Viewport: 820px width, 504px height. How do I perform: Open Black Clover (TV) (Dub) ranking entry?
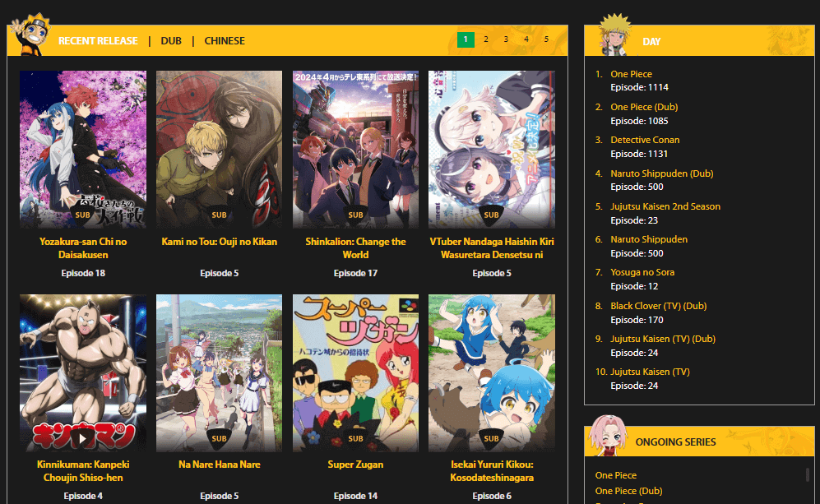pos(659,306)
